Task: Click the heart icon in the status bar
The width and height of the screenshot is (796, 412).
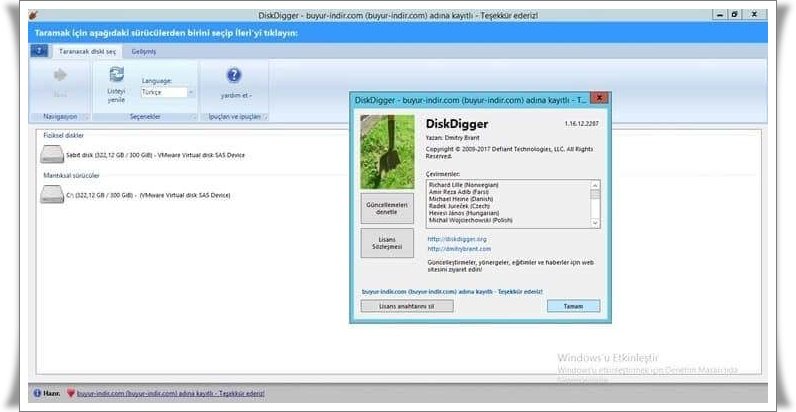Action: point(71,393)
